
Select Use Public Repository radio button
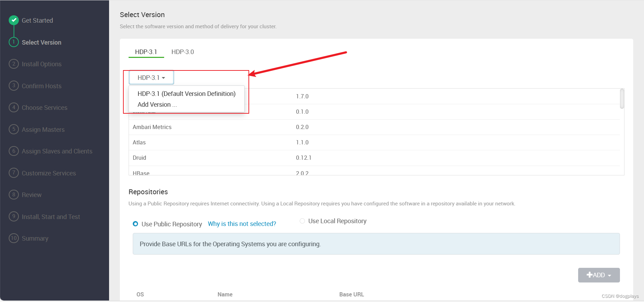coord(135,224)
